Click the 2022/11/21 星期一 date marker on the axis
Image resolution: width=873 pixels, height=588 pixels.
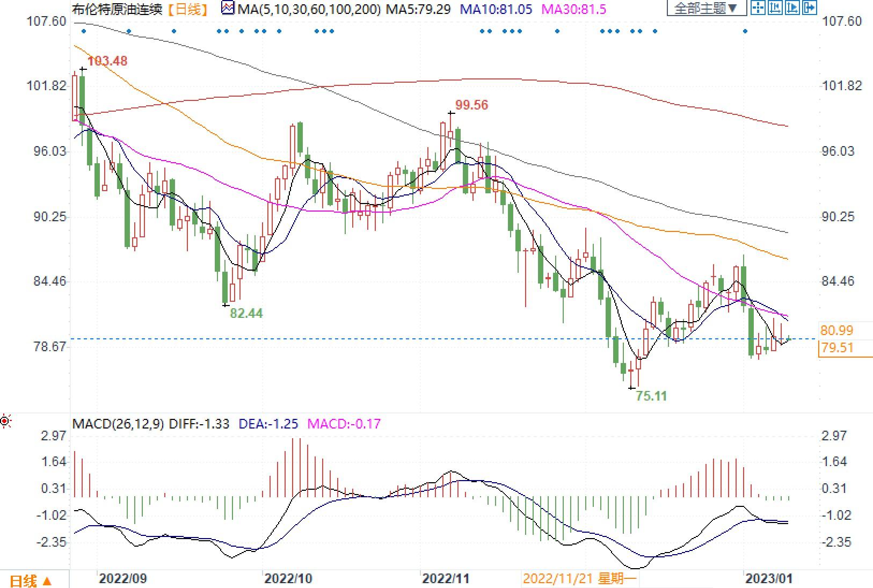[x=579, y=578]
